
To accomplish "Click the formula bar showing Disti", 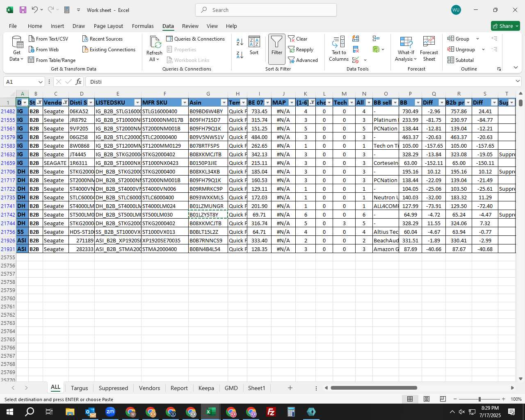I will (299, 82).
